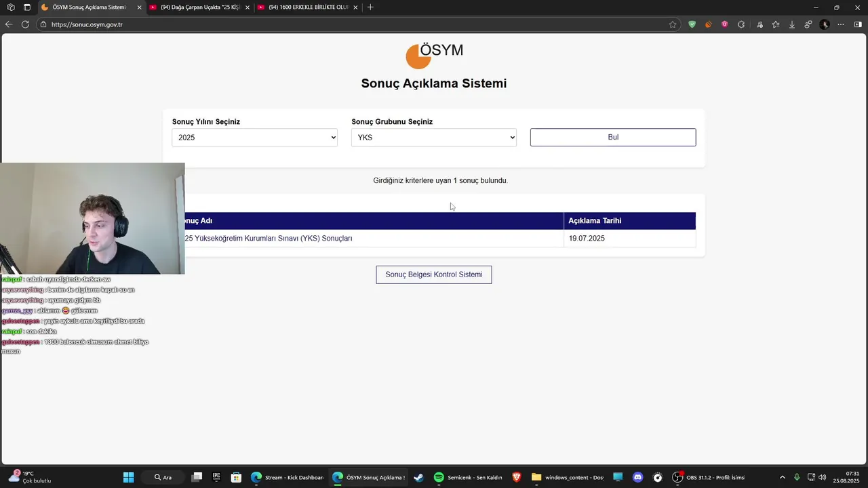The height and width of the screenshot is (488, 868).
Task: Open the taskbar Ara search box
Action: pyautogui.click(x=163, y=477)
